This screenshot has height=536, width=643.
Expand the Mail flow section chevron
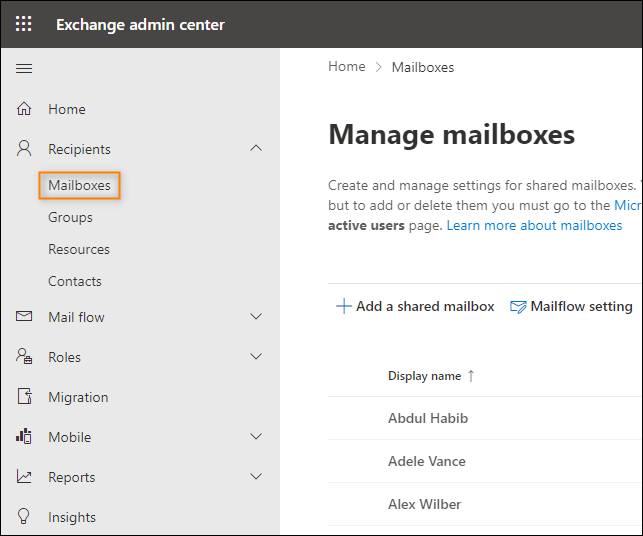click(x=256, y=317)
